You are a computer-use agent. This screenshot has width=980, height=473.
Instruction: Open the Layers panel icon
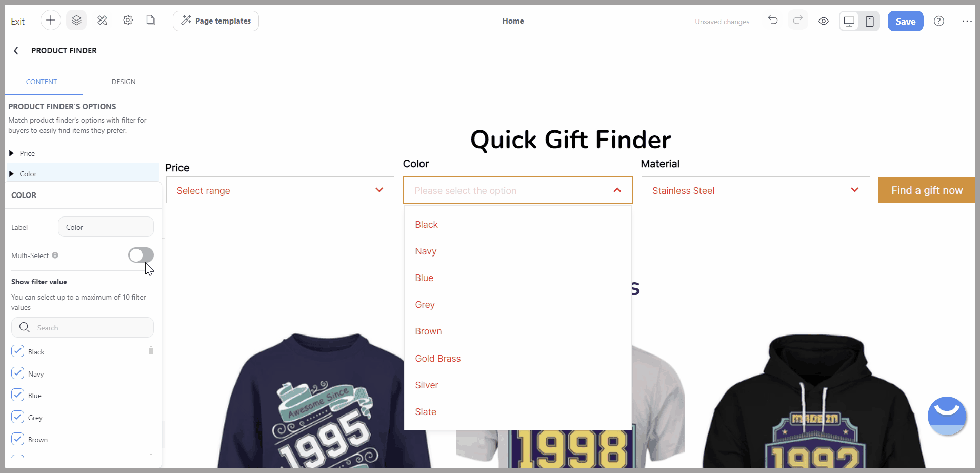[76, 21]
